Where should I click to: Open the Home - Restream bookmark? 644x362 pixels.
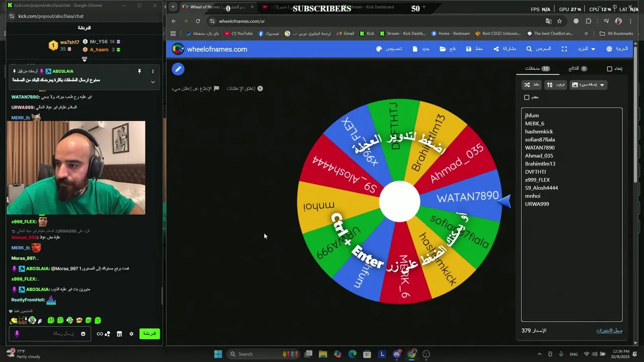(x=450, y=34)
